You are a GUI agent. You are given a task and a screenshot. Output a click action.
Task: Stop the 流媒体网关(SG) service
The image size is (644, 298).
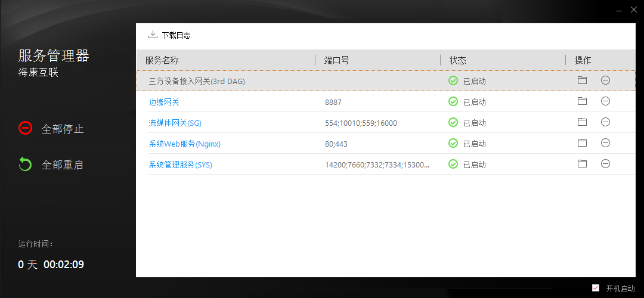605,122
